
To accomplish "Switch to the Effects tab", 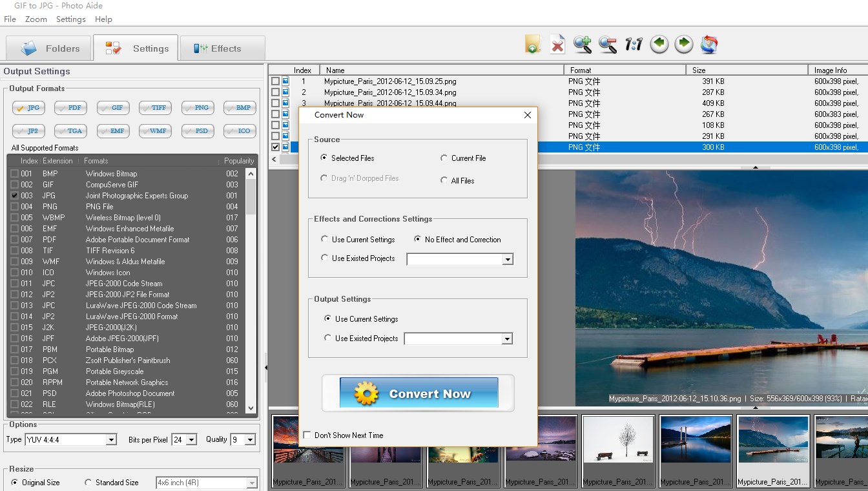I will [221, 48].
